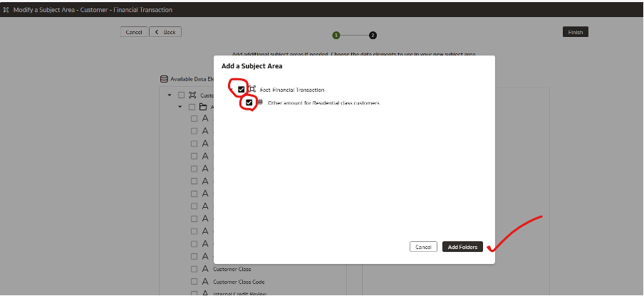Viewport: 644px width, 296px height.
Task: Click the folder icon in the data tree
Action: click(x=203, y=107)
